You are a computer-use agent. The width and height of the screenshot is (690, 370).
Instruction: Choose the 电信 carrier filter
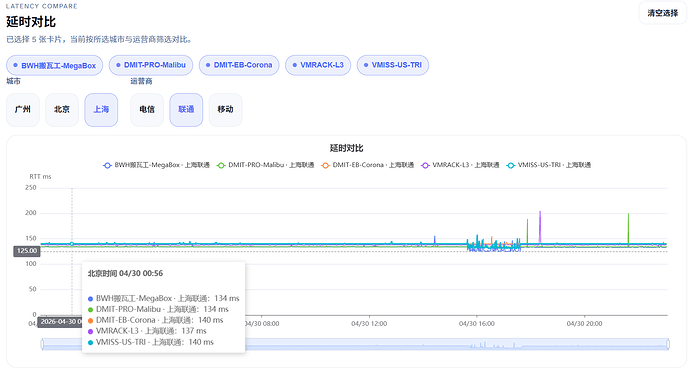click(x=147, y=110)
